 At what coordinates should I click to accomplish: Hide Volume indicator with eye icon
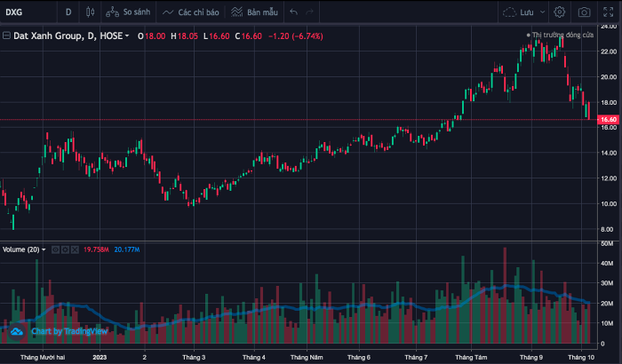tap(55, 249)
